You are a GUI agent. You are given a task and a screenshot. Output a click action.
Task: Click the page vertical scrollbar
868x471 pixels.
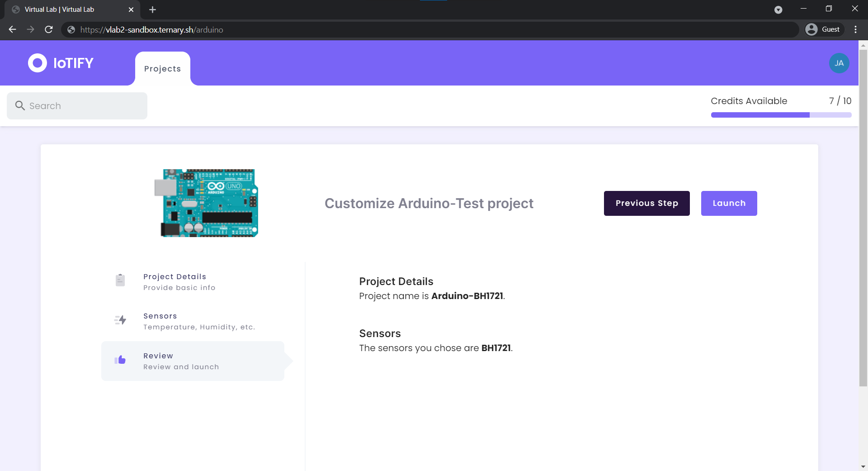point(863,217)
